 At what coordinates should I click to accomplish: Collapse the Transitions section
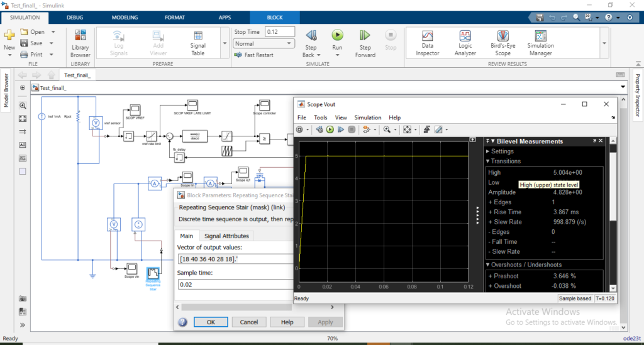[x=488, y=162]
